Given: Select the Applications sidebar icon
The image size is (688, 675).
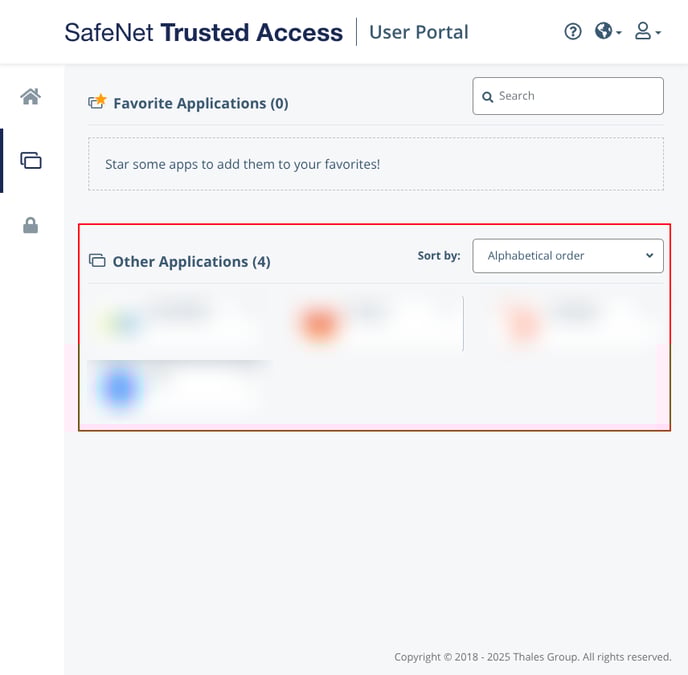Looking at the screenshot, I should click(31, 160).
